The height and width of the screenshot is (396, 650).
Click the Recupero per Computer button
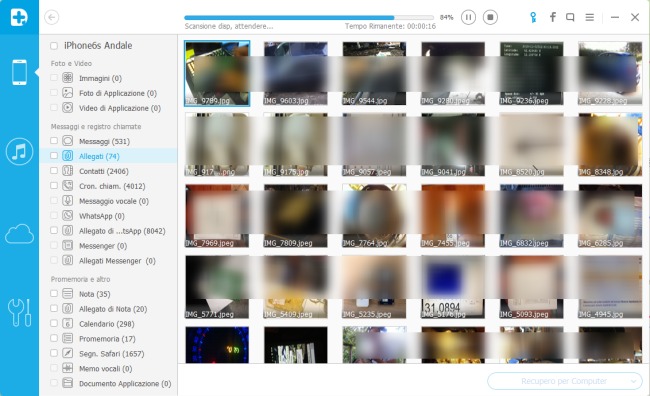[564, 381]
